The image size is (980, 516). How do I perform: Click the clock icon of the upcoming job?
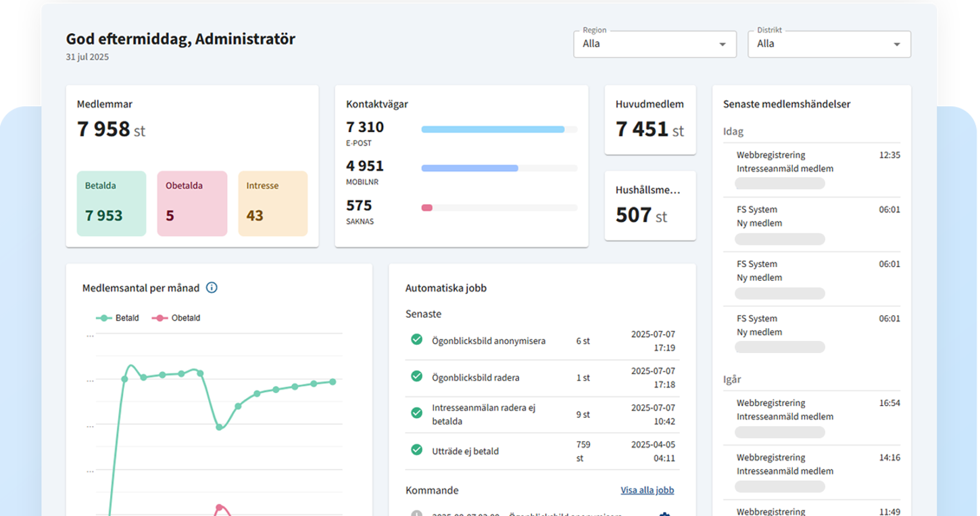point(416,514)
